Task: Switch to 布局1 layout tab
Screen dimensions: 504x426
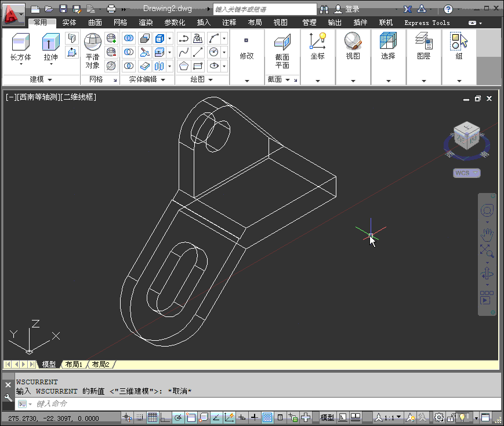Action: pyautogui.click(x=74, y=365)
